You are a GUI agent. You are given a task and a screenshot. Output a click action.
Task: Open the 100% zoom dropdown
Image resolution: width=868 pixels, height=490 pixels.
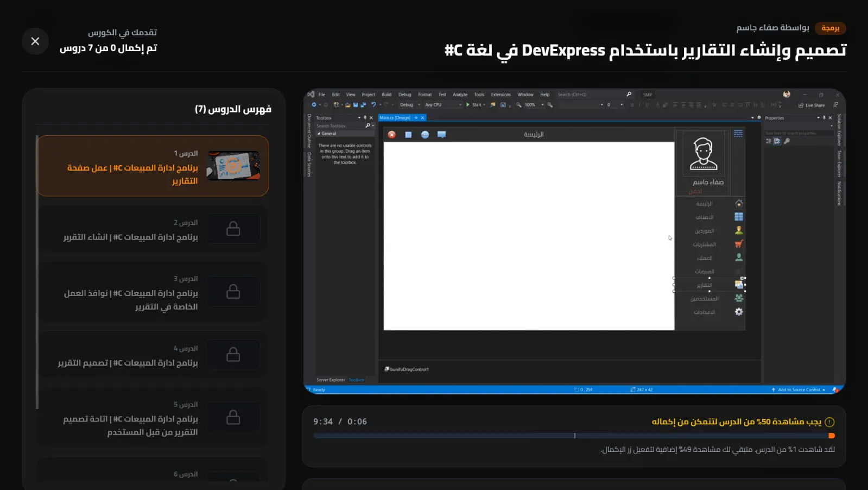(534, 105)
